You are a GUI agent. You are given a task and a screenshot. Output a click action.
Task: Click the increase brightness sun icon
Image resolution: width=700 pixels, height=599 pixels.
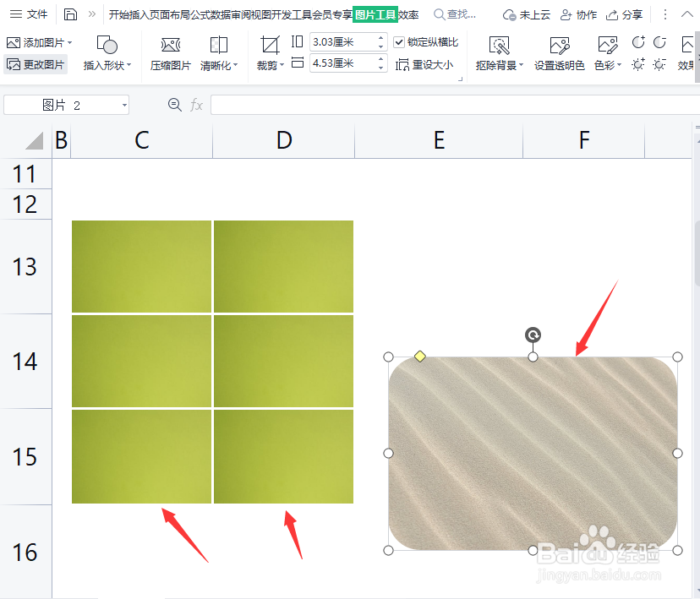638,65
